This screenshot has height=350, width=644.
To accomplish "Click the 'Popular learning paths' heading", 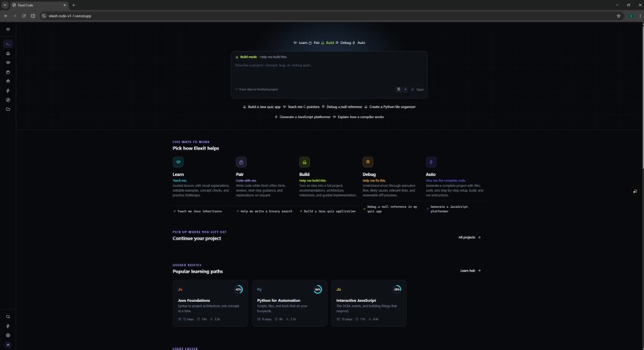I will click(x=197, y=272).
